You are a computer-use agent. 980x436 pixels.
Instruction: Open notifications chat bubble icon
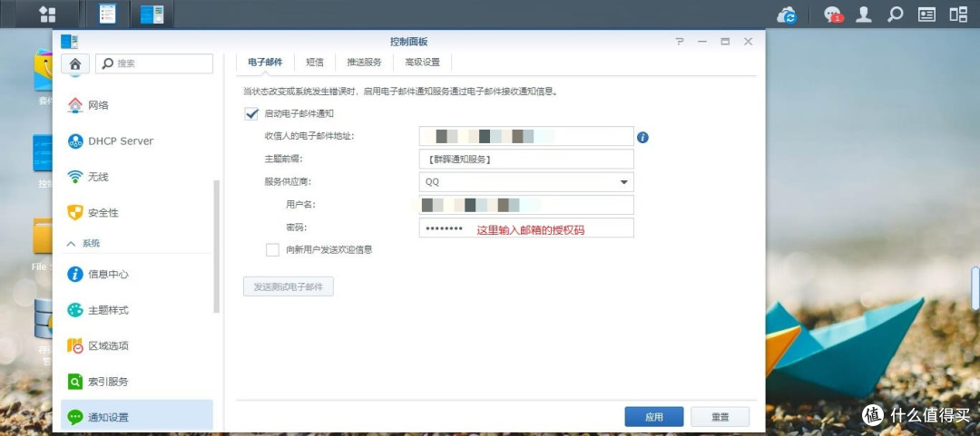click(x=833, y=15)
